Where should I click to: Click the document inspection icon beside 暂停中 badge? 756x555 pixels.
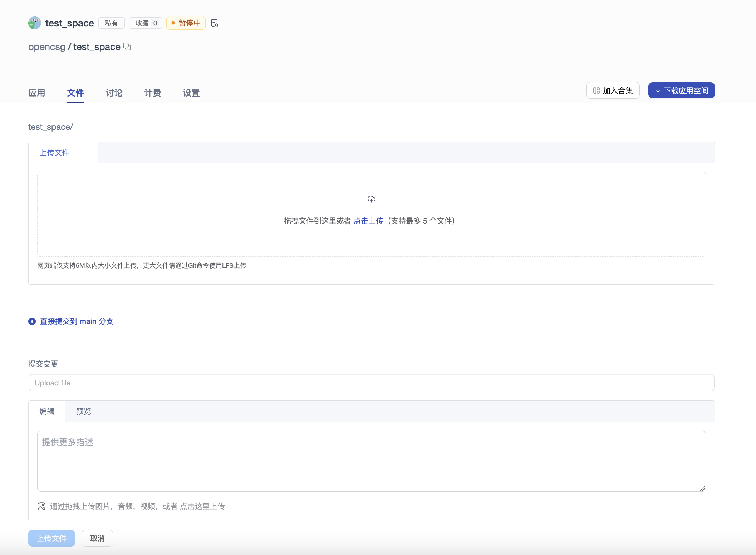pos(214,23)
